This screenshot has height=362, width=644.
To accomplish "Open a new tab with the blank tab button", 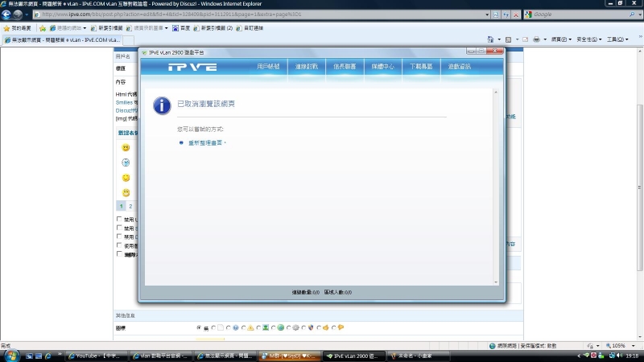I will click(129, 40).
